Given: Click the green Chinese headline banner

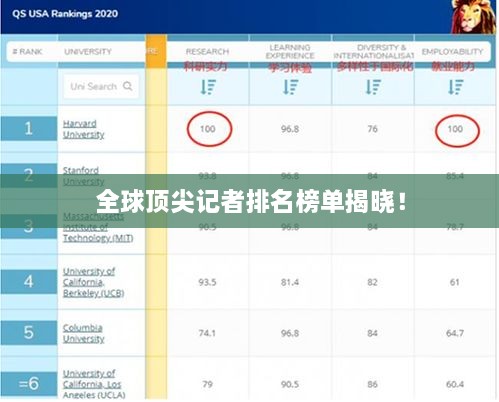Looking at the screenshot, I should tap(249, 201).
